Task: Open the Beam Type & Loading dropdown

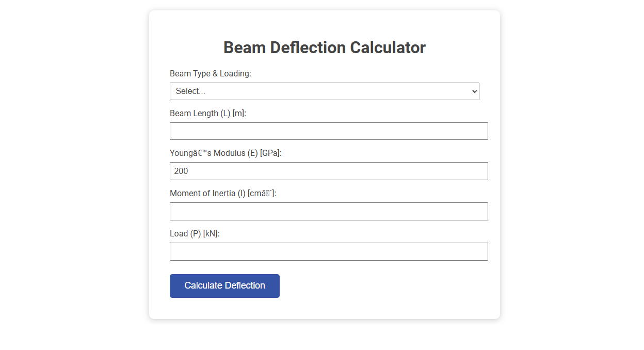Action: (324, 91)
